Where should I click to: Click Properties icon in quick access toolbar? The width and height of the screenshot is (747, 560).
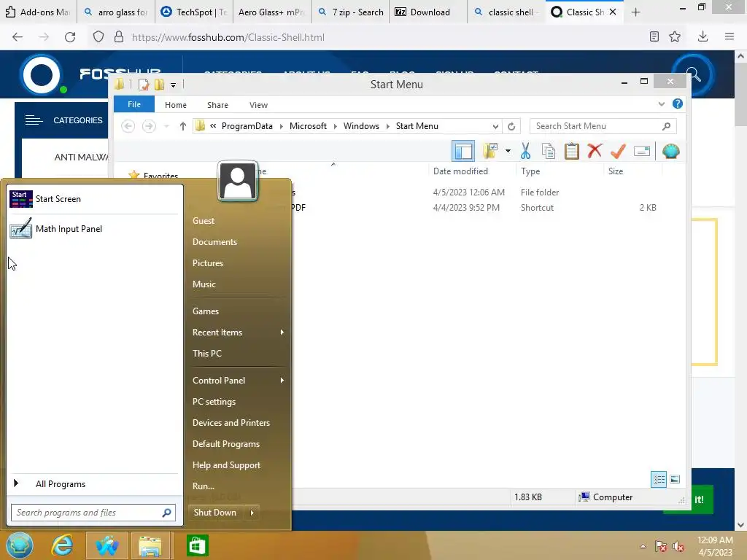(143, 85)
